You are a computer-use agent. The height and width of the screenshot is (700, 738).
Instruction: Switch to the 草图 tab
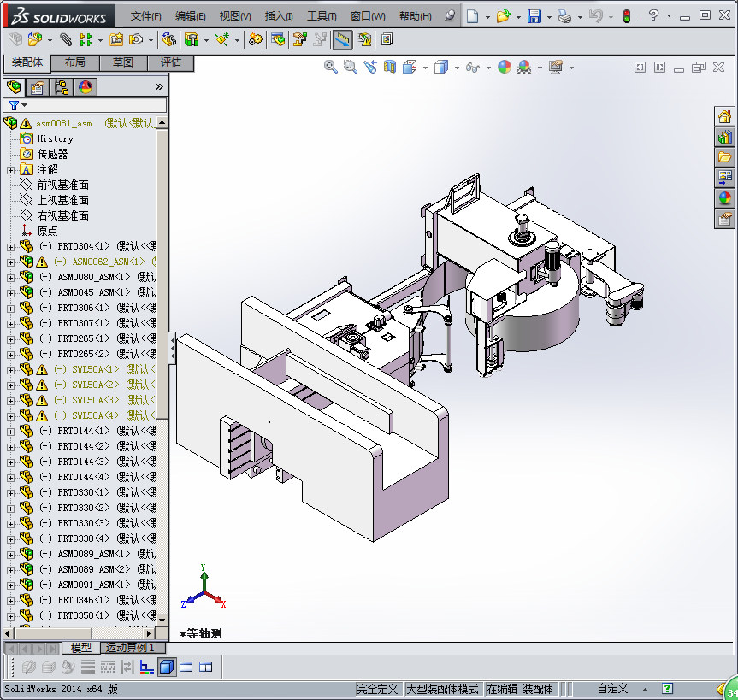123,62
